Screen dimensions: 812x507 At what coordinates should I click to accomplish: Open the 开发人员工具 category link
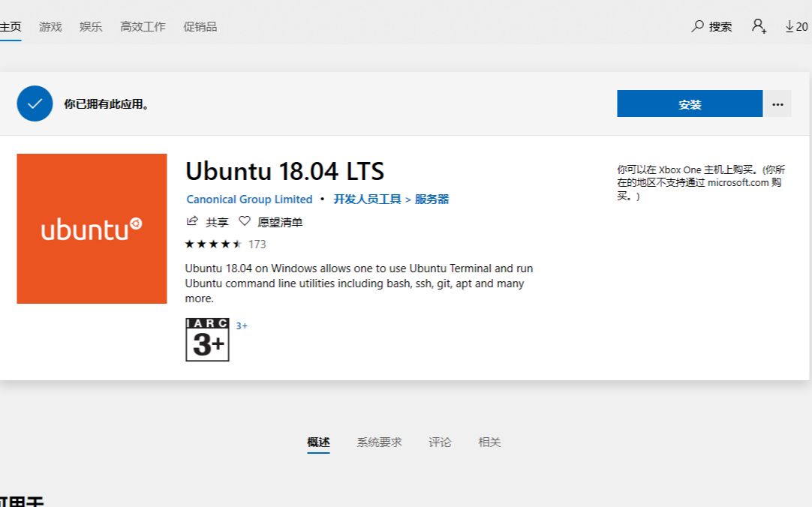[368, 199]
